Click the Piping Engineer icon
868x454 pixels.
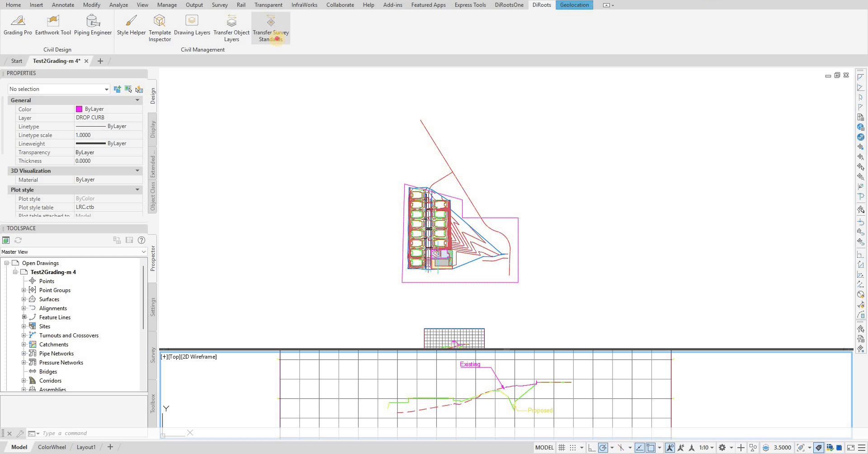(x=93, y=25)
